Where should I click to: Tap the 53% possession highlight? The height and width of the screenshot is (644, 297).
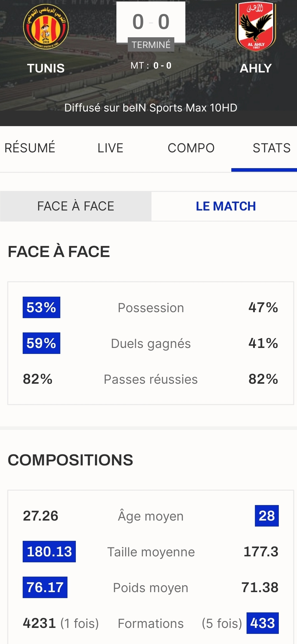[x=41, y=307]
